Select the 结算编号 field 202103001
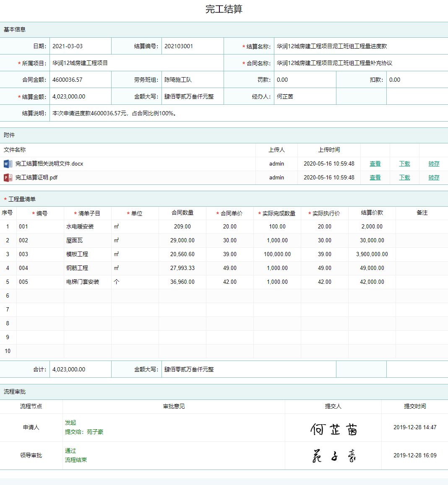 click(x=193, y=46)
